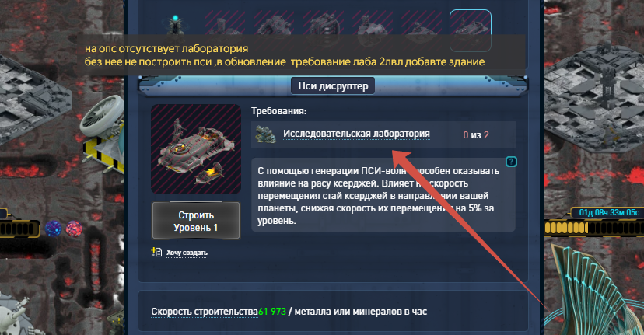The width and height of the screenshot is (644, 335).
Task: Click the dark segmented bar left of orbs
Action: [x=19, y=229]
